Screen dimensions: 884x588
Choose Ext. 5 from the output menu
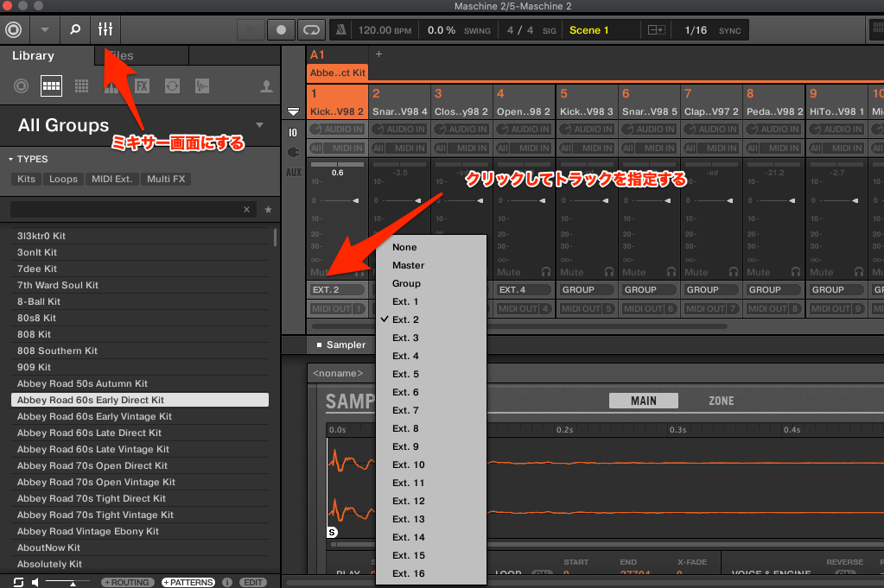(x=405, y=374)
